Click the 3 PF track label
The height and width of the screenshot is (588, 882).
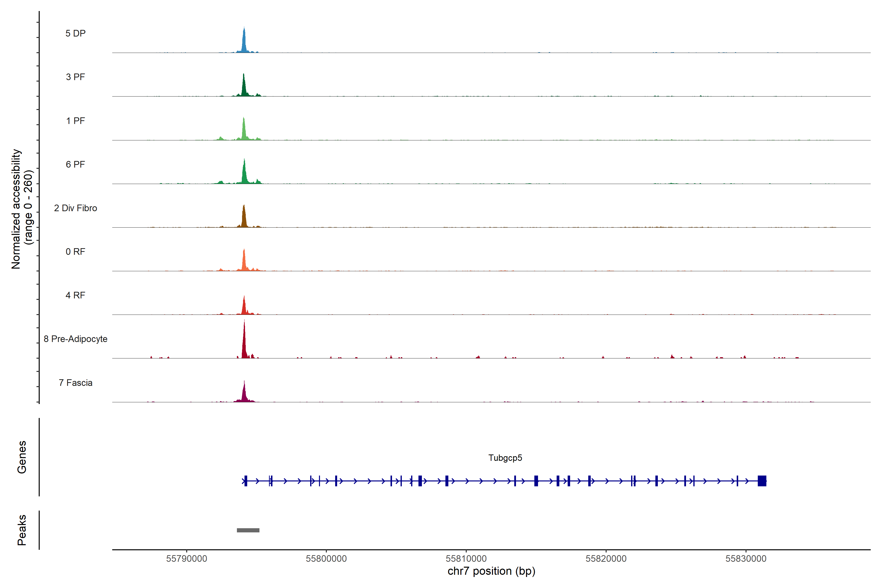click(75, 77)
